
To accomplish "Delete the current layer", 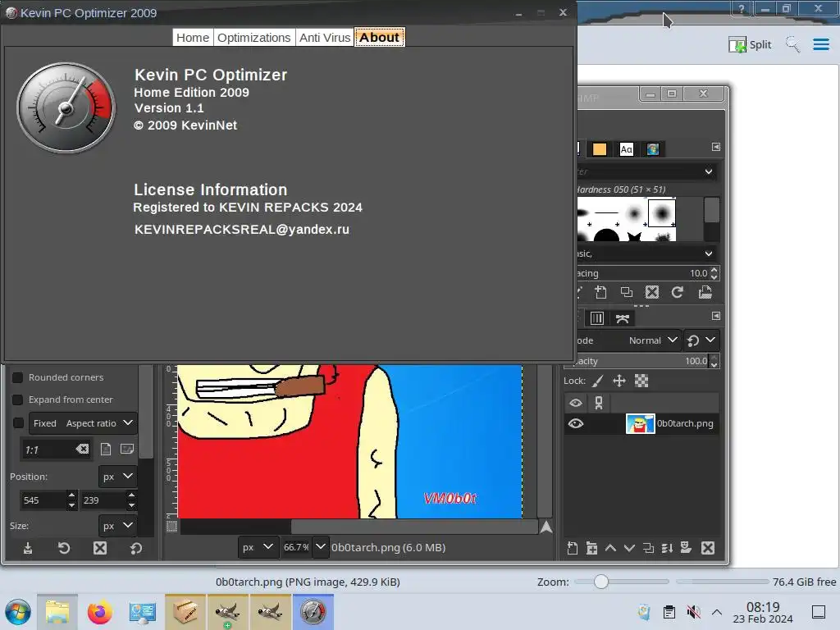I will pyautogui.click(x=708, y=548).
